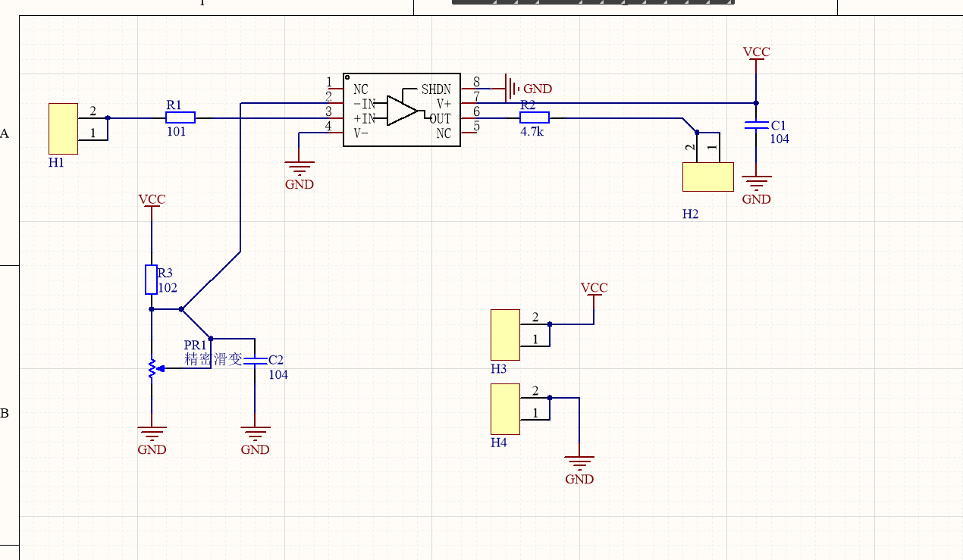Select the '101' value text under R1
This screenshot has height=560, width=963.
176,131
